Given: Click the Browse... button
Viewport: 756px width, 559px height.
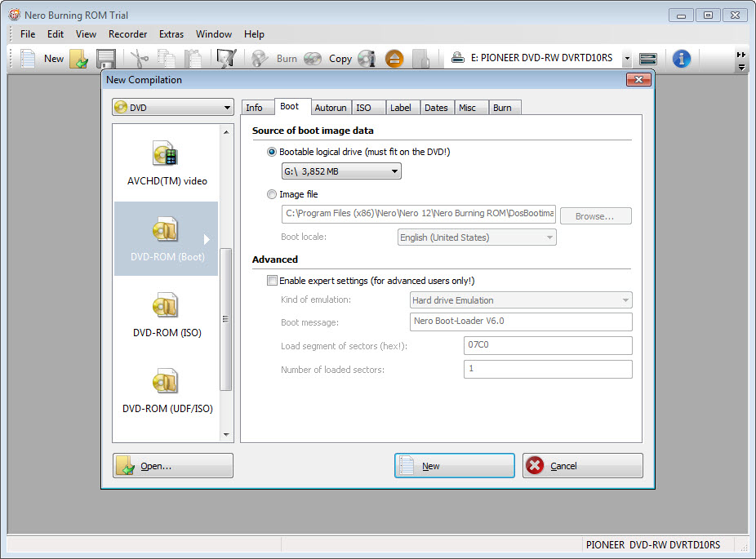Looking at the screenshot, I should tap(596, 216).
